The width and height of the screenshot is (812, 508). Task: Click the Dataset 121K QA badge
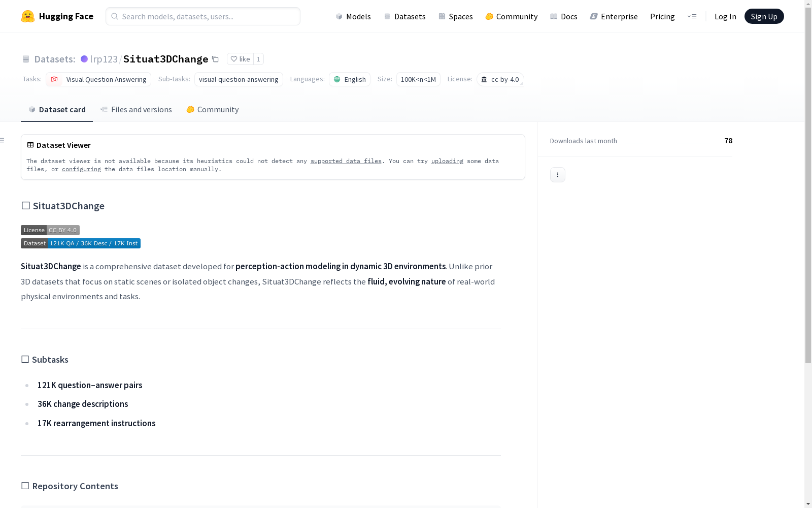point(81,243)
